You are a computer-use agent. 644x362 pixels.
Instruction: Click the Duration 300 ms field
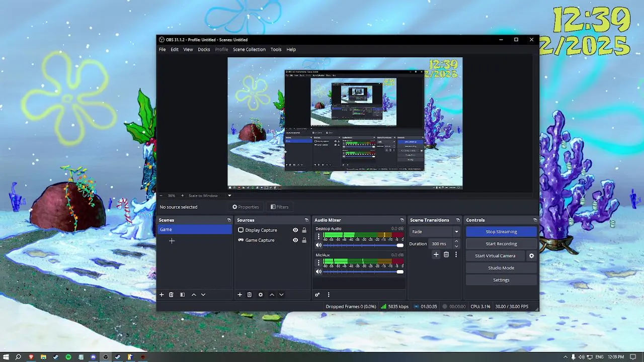click(x=441, y=244)
